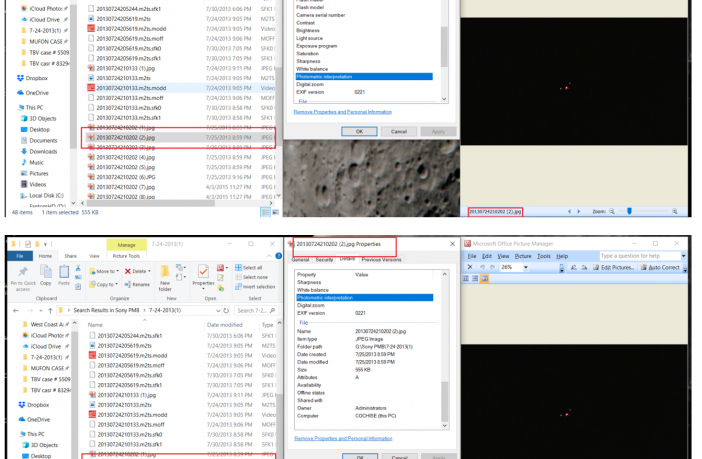
Task: Collapse the ribbon with the chevron
Action: coord(269,256)
